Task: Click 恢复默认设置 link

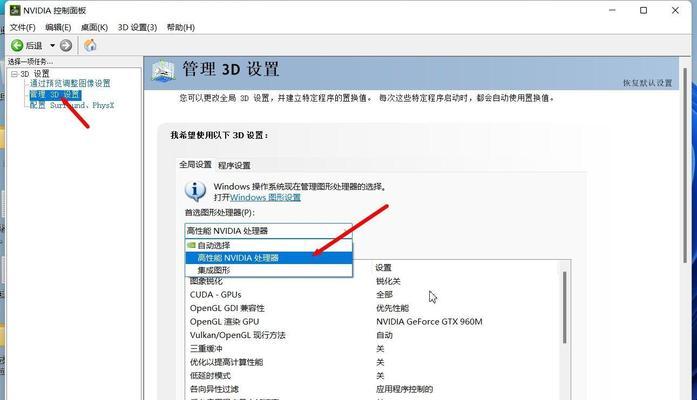Action: (x=647, y=83)
